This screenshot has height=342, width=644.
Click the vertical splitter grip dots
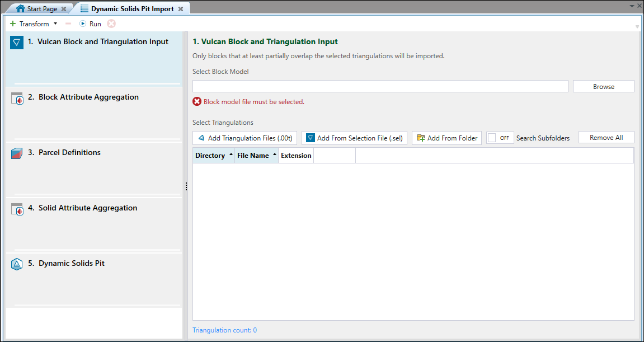tap(186, 186)
